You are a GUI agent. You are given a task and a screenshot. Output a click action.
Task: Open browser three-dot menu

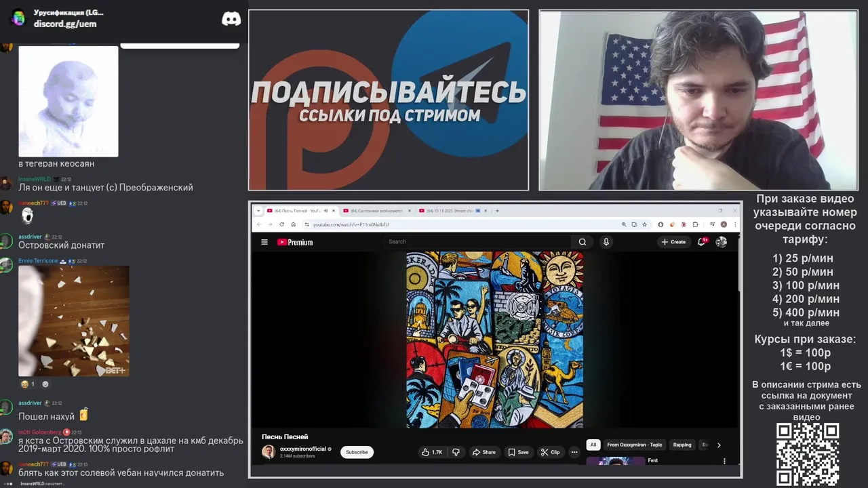coord(735,224)
